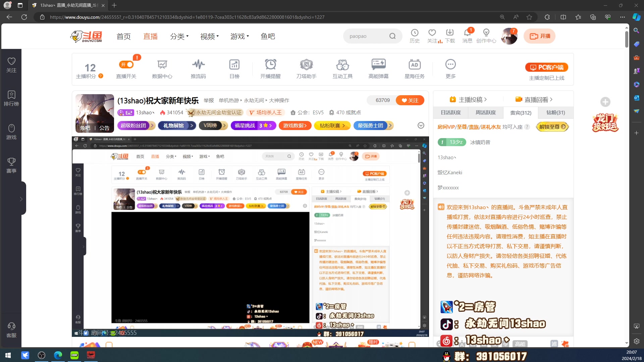Open the 永劫无间 category link
Image resolution: width=644 pixels, height=362 pixels.
pyautogui.click(x=254, y=100)
